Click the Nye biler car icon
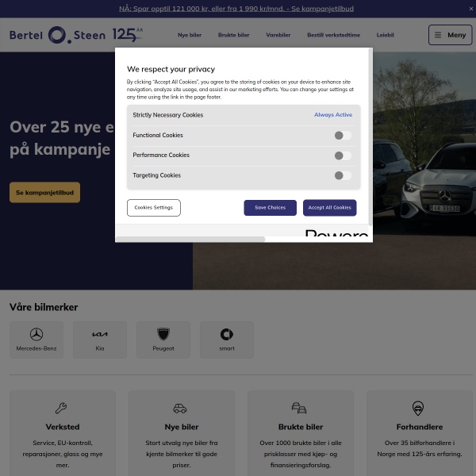The image size is (476, 476). 180,409
